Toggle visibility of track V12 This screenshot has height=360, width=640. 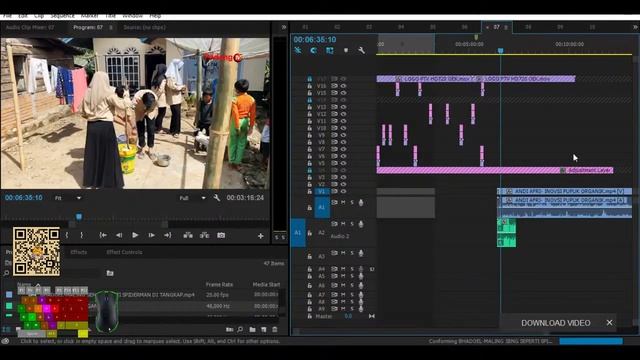coord(343,114)
